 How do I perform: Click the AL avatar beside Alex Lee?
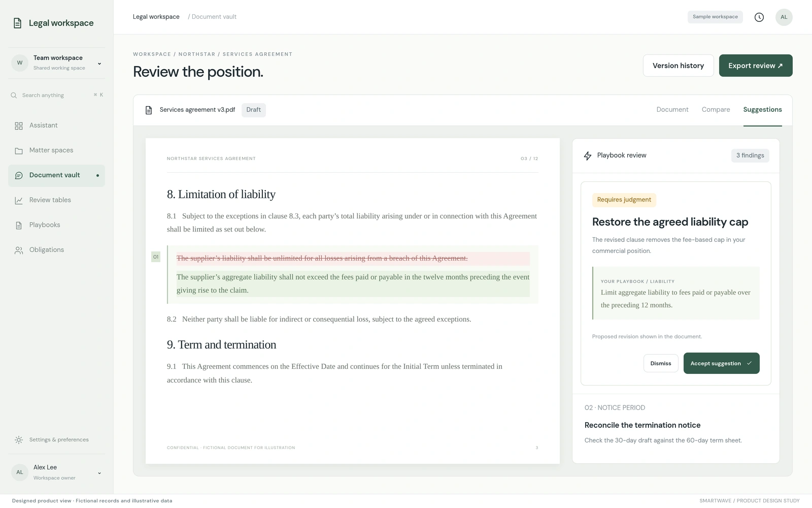20,472
